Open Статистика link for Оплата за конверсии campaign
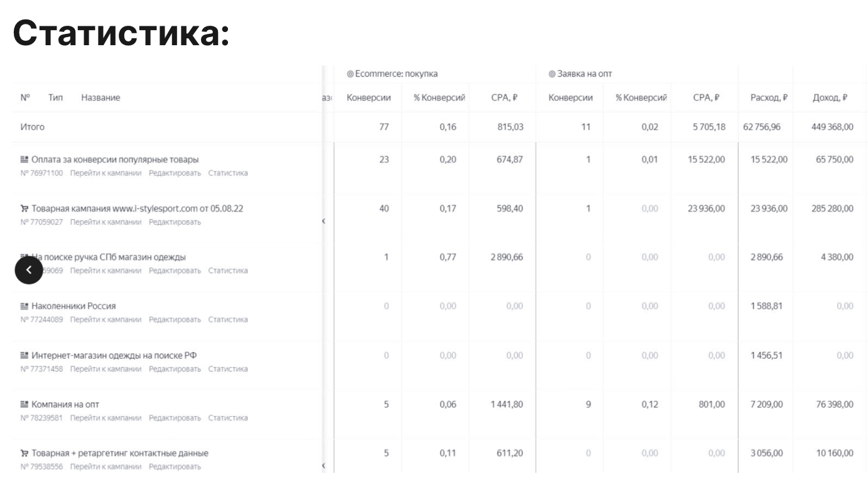The width and height of the screenshot is (868, 486). [228, 173]
